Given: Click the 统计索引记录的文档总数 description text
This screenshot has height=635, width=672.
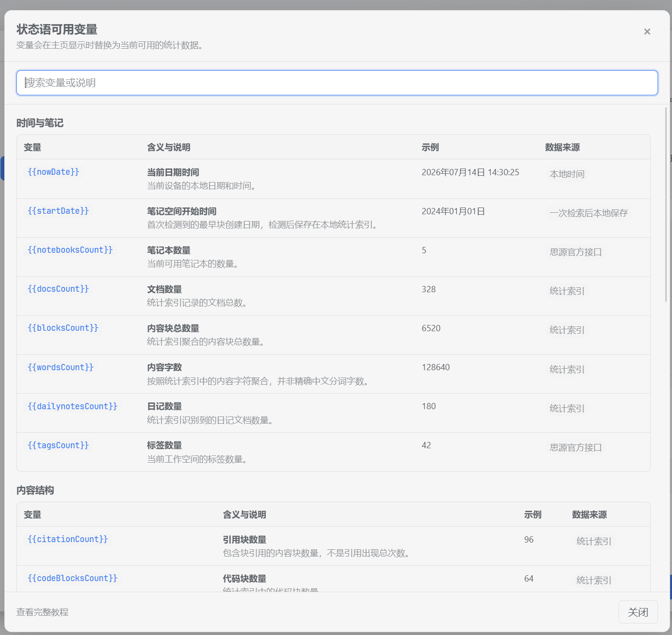Looking at the screenshot, I should coord(197,303).
